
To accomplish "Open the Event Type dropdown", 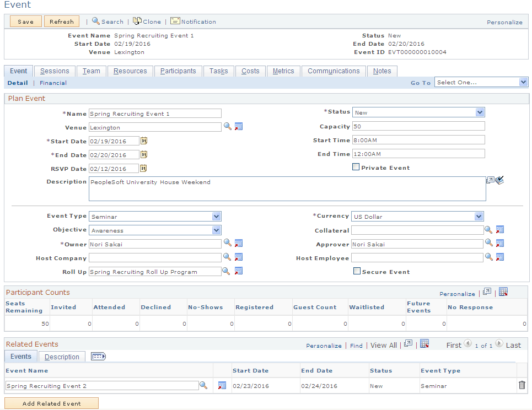I will coord(214,216).
